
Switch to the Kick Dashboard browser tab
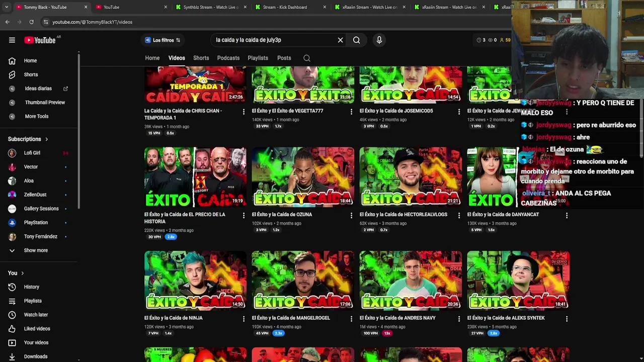click(x=289, y=7)
